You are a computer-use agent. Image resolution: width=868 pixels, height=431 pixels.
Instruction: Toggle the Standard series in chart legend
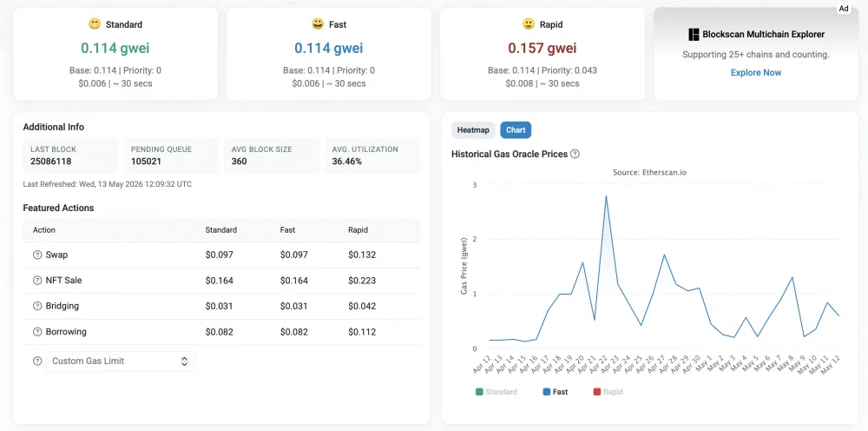496,392
